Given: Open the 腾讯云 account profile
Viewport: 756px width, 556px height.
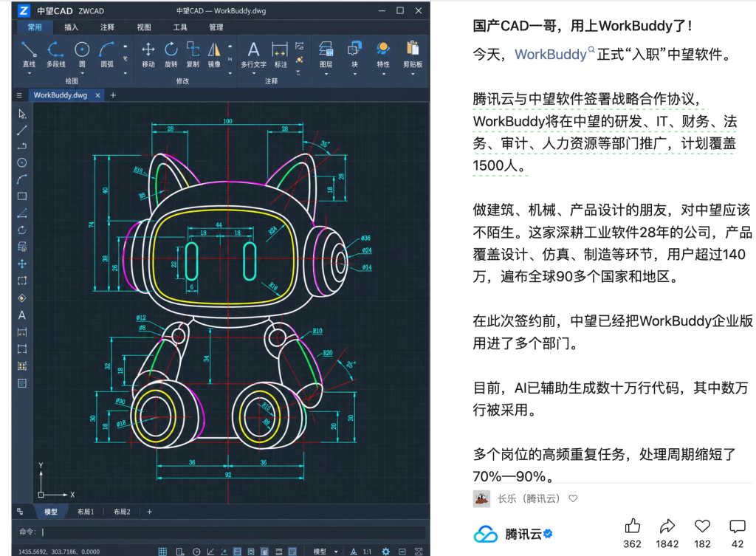Looking at the screenshot, I should pyautogui.click(x=513, y=534).
